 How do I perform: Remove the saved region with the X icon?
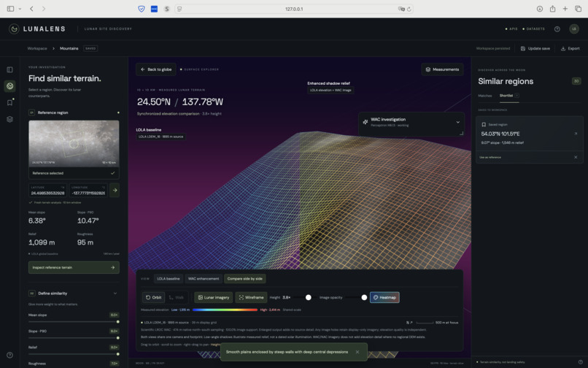click(576, 157)
